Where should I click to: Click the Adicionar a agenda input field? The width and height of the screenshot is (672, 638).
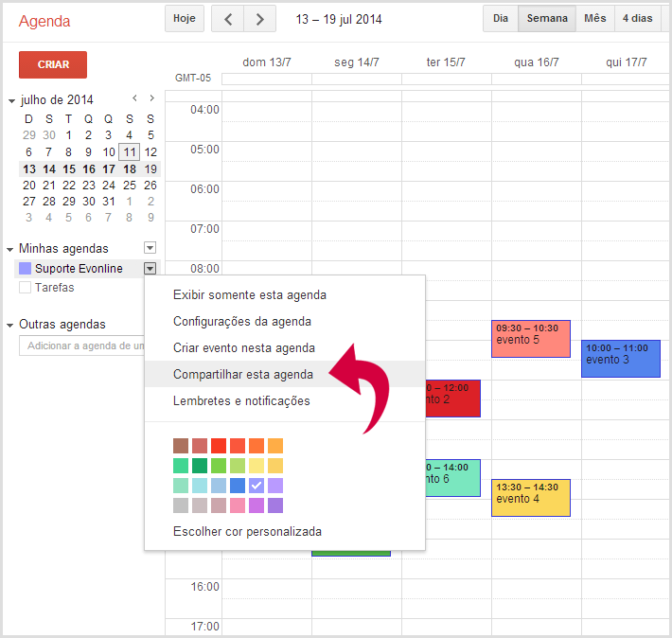[81, 346]
